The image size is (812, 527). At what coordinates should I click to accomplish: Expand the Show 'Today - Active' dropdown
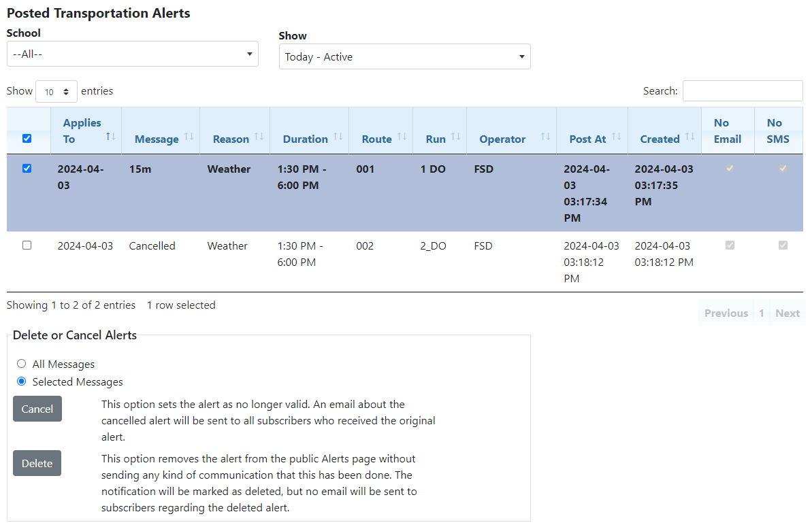coord(404,56)
